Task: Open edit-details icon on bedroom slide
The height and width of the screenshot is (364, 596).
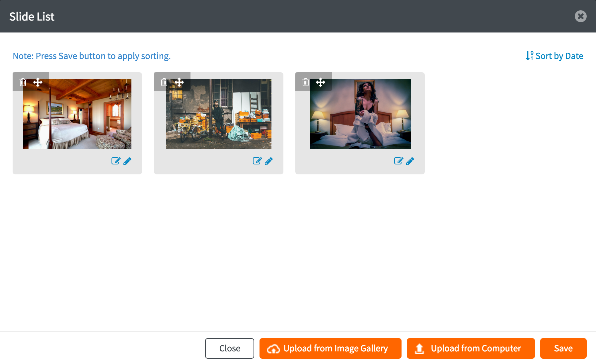Action: (x=116, y=161)
